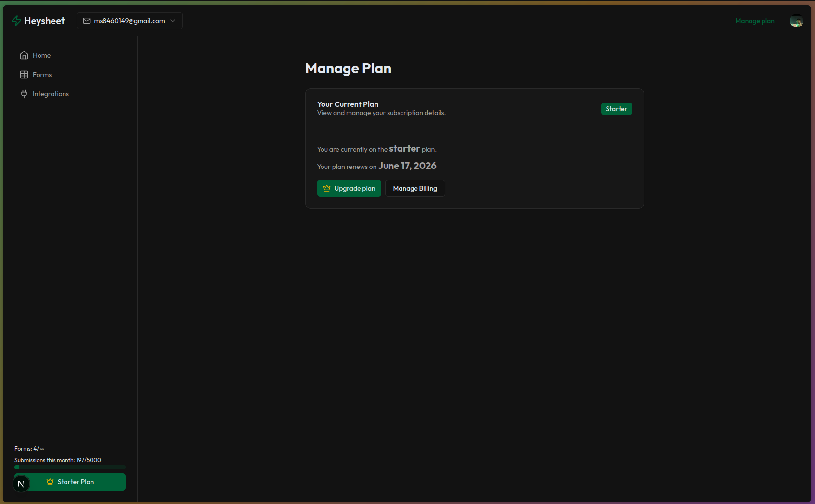Screen dimensions: 815x504
Task: Click the envelope icon in the account selector
Action: pos(87,21)
